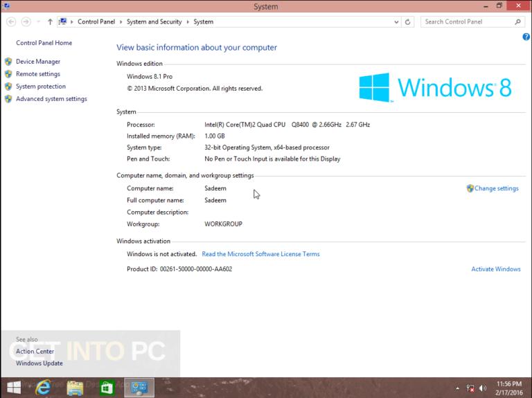Open Action Center link

[35, 351]
